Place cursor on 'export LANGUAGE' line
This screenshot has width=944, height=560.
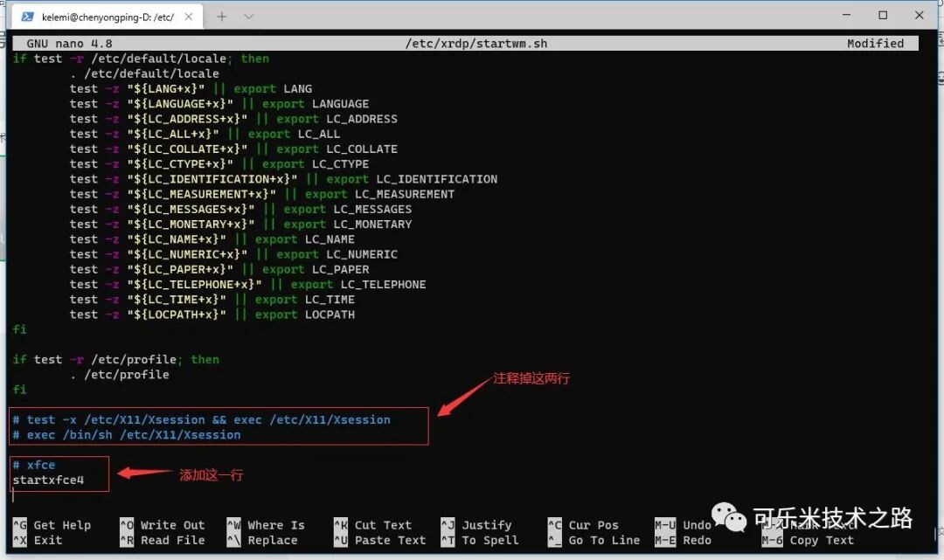(x=219, y=103)
